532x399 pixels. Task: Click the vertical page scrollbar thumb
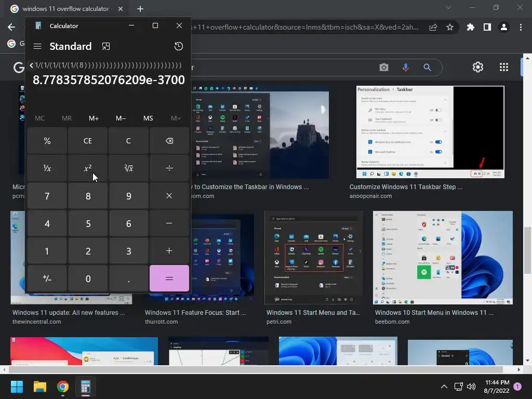[x=527, y=250]
